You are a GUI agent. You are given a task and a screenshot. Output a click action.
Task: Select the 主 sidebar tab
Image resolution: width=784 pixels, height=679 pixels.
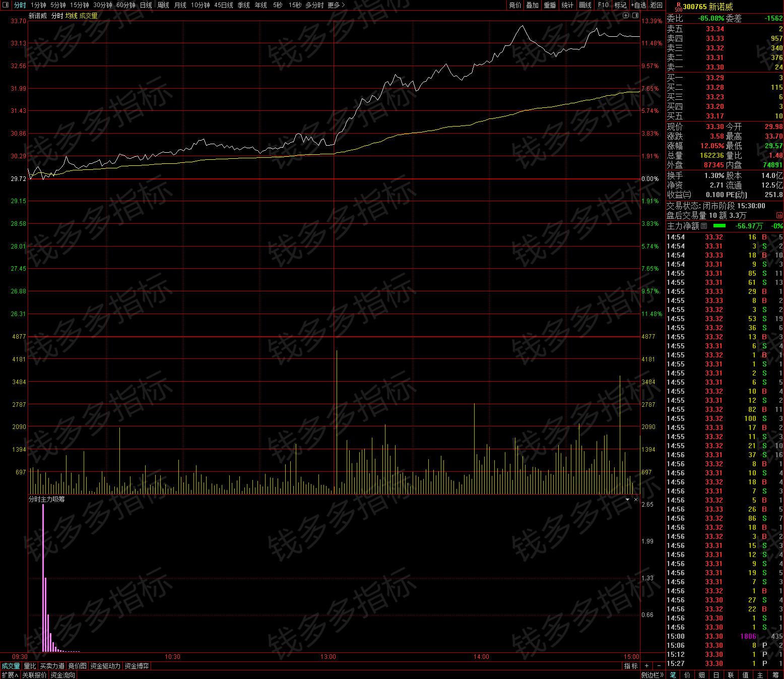pyautogui.click(x=760, y=675)
